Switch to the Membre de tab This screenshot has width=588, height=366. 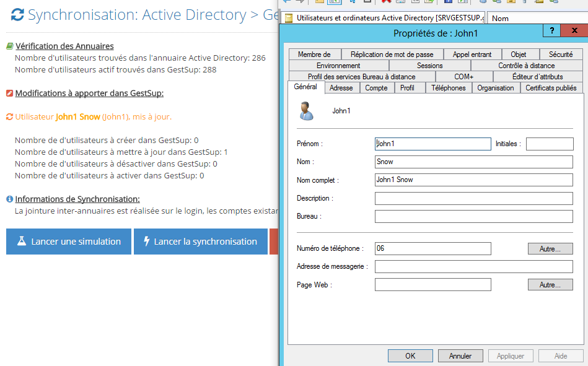pos(315,54)
